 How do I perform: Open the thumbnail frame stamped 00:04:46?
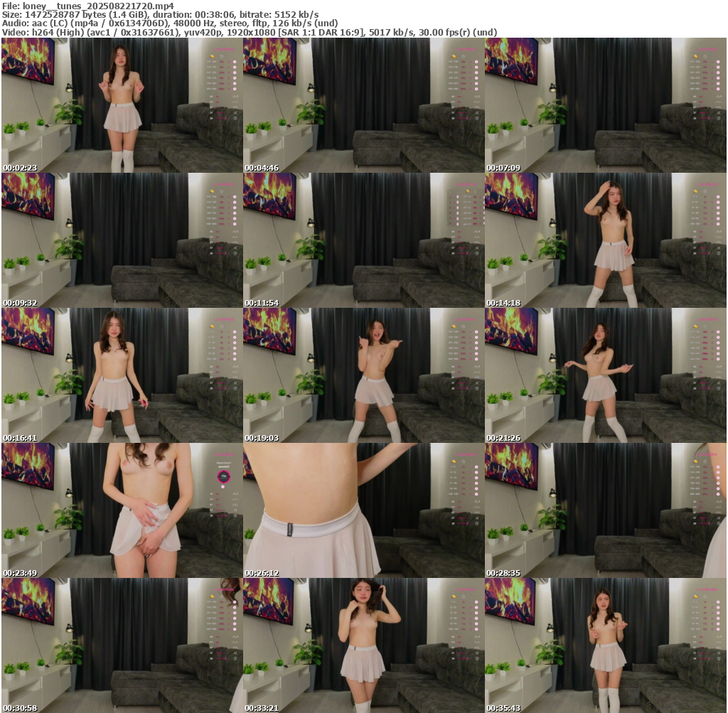pyautogui.click(x=363, y=105)
